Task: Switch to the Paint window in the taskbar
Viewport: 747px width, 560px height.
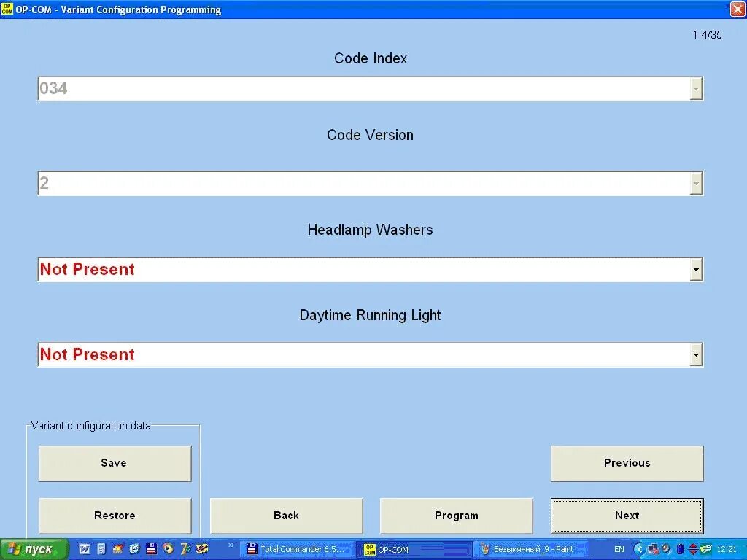Action: click(x=531, y=550)
